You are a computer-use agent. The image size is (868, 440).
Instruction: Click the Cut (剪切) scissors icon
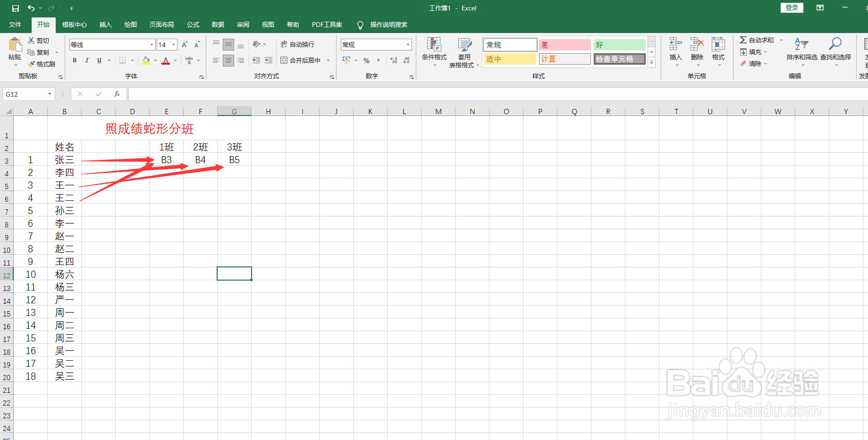coord(31,41)
